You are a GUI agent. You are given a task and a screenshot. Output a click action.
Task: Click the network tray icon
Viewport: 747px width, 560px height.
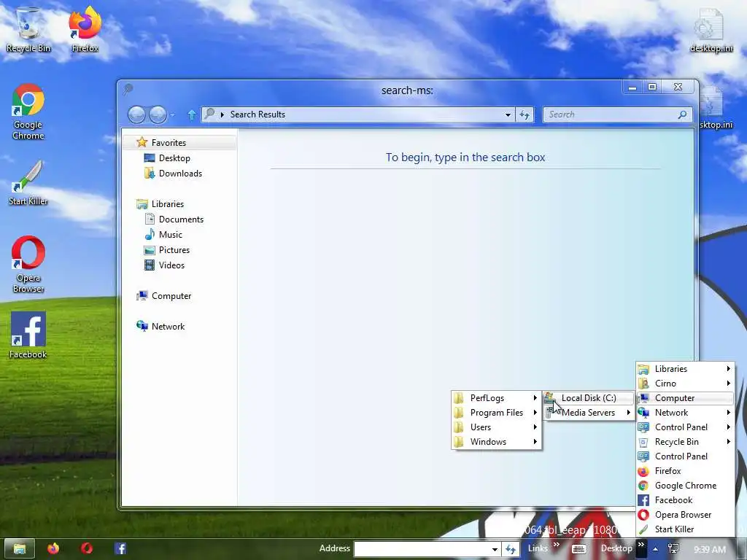673,549
